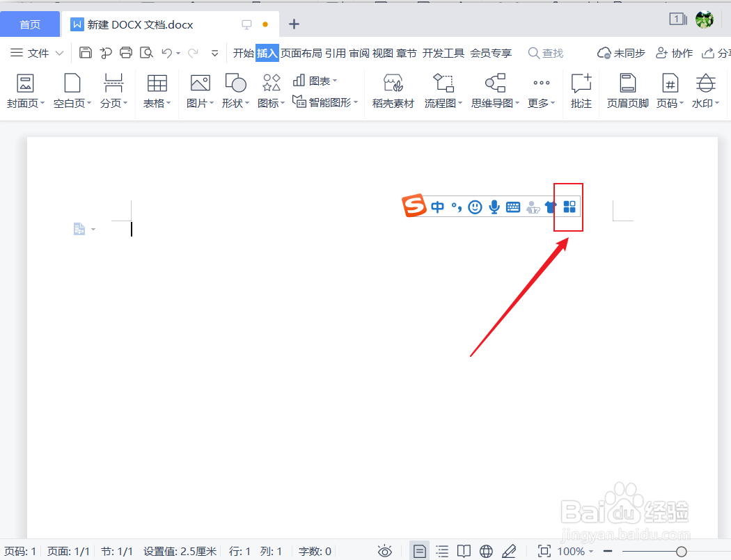Switch to the 页面布局 ribbon tab
731x560 pixels.
point(302,52)
